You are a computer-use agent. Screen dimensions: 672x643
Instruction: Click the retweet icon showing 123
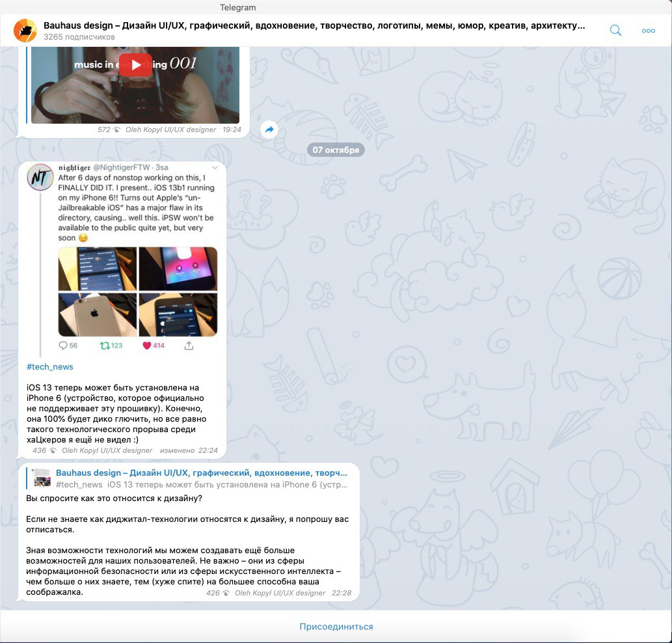(x=105, y=346)
